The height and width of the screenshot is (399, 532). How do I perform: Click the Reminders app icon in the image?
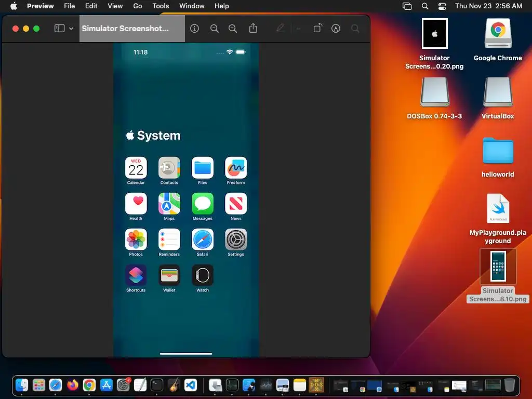click(169, 240)
